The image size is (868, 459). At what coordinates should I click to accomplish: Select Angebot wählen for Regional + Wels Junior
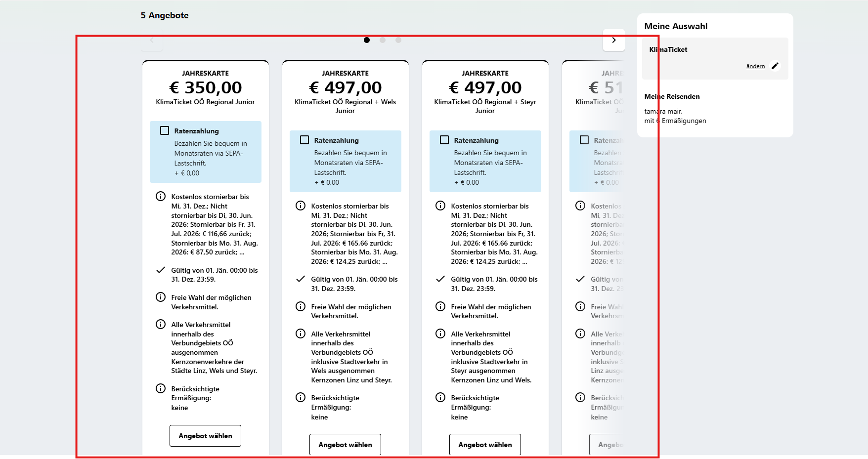[x=345, y=445]
